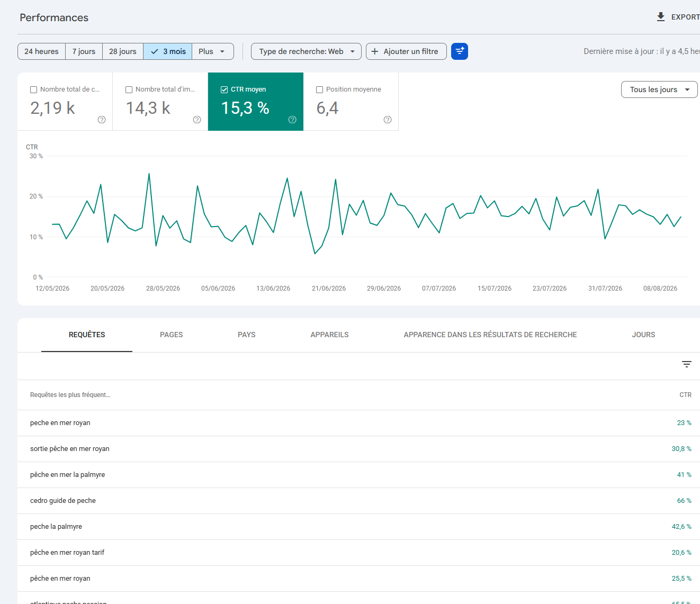Click the 23 % CTR value
700x604 pixels.
click(684, 423)
